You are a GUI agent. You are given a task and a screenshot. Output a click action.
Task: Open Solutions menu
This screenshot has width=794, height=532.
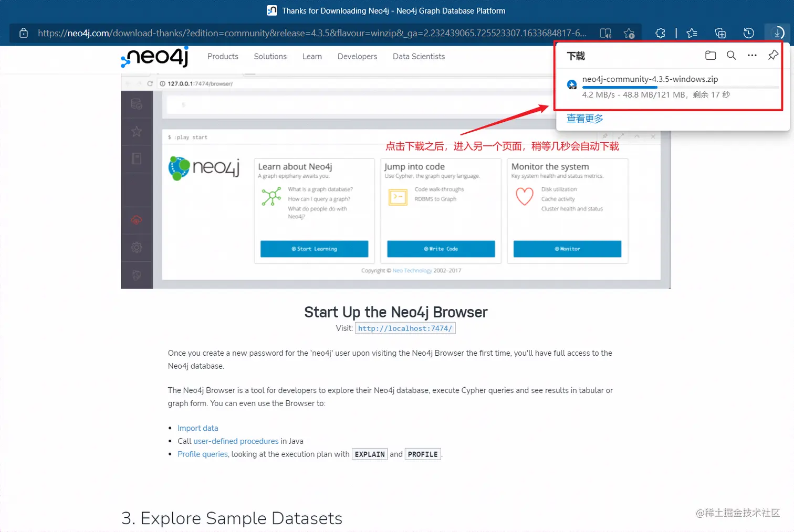pyautogui.click(x=270, y=57)
